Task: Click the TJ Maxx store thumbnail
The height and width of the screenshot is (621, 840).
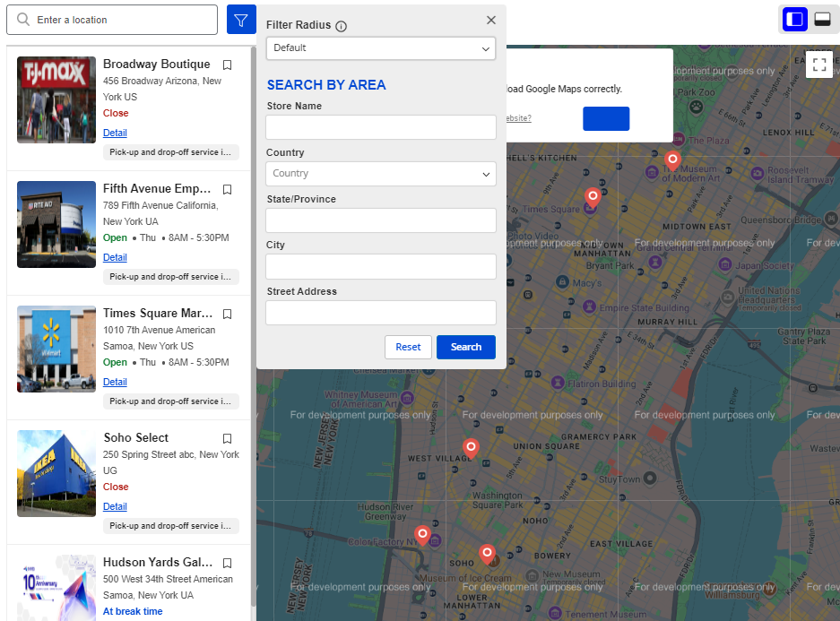Action: (x=56, y=99)
